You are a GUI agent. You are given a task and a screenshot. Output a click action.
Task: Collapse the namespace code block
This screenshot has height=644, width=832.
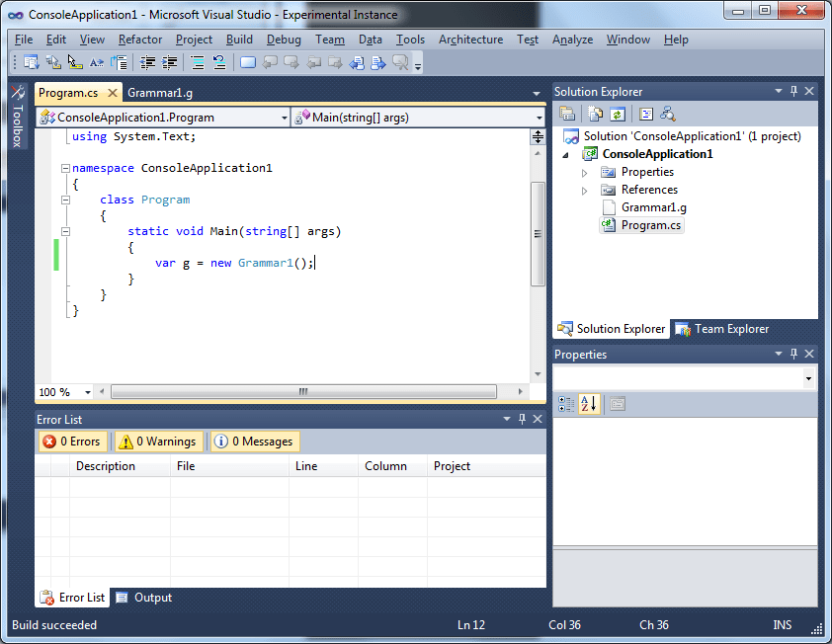point(66,168)
